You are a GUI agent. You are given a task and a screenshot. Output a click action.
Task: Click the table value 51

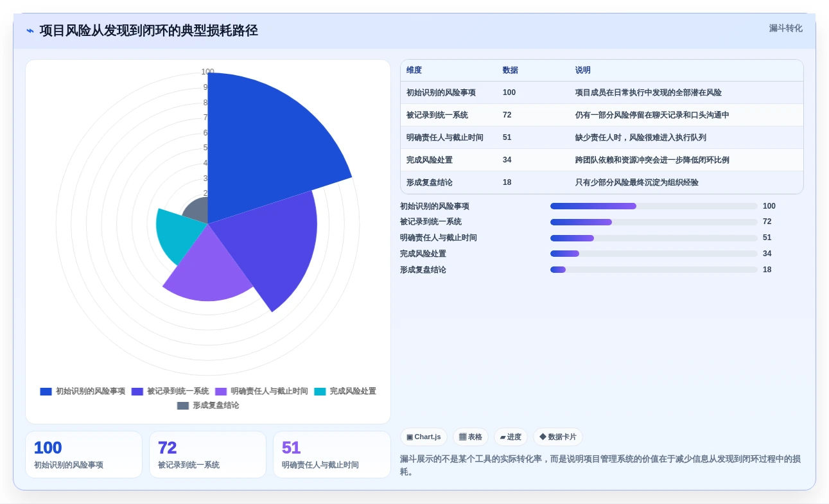point(507,137)
